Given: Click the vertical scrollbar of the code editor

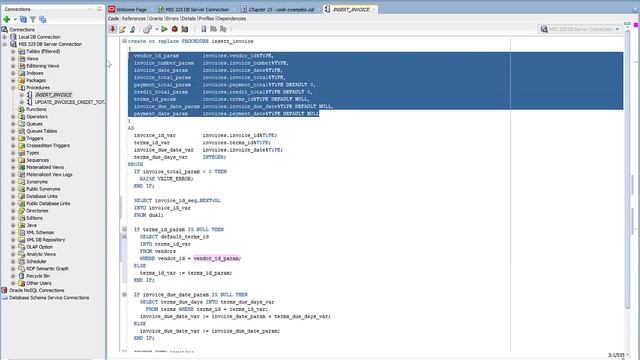Looking at the screenshot, I should tap(627, 169).
